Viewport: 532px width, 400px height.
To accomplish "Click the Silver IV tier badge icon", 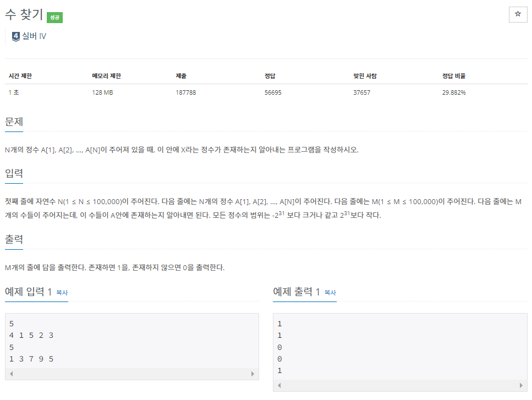I will pyautogui.click(x=15, y=36).
